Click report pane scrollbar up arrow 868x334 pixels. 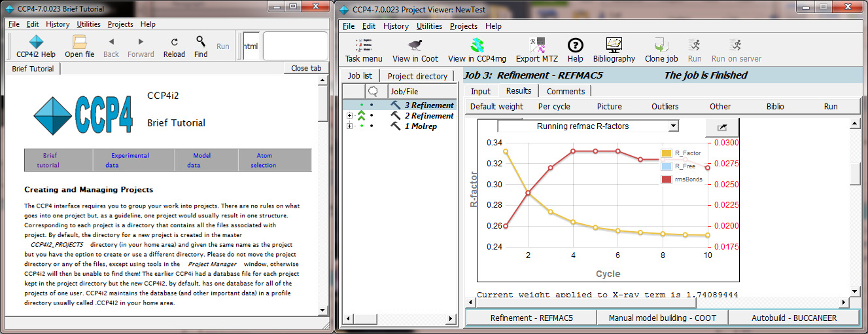coord(854,122)
